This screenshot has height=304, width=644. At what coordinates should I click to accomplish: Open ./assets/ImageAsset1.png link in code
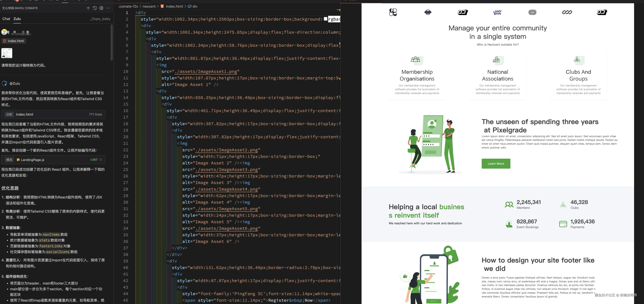[x=206, y=72]
